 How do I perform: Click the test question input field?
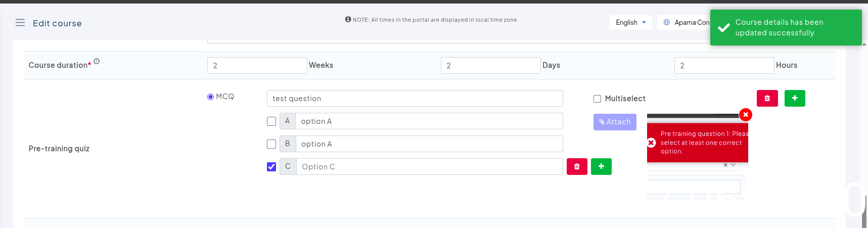pyautogui.click(x=415, y=99)
